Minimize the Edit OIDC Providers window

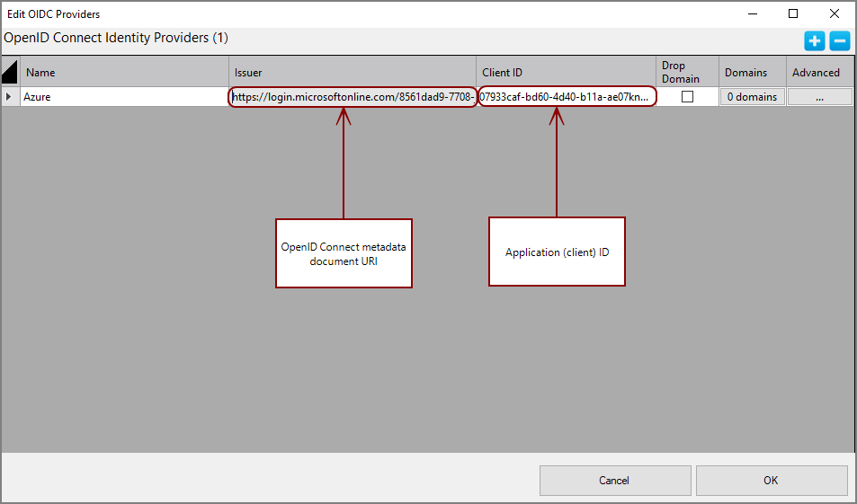pyautogui.click(x=753, y=13)
